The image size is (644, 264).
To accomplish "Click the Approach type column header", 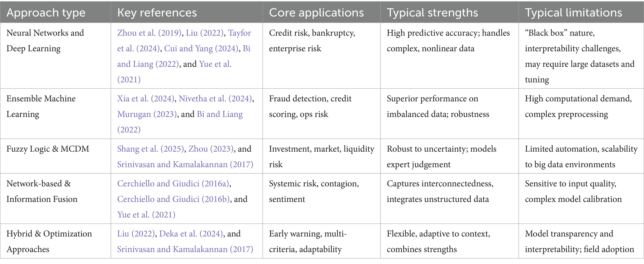I will tap(46, 13).
